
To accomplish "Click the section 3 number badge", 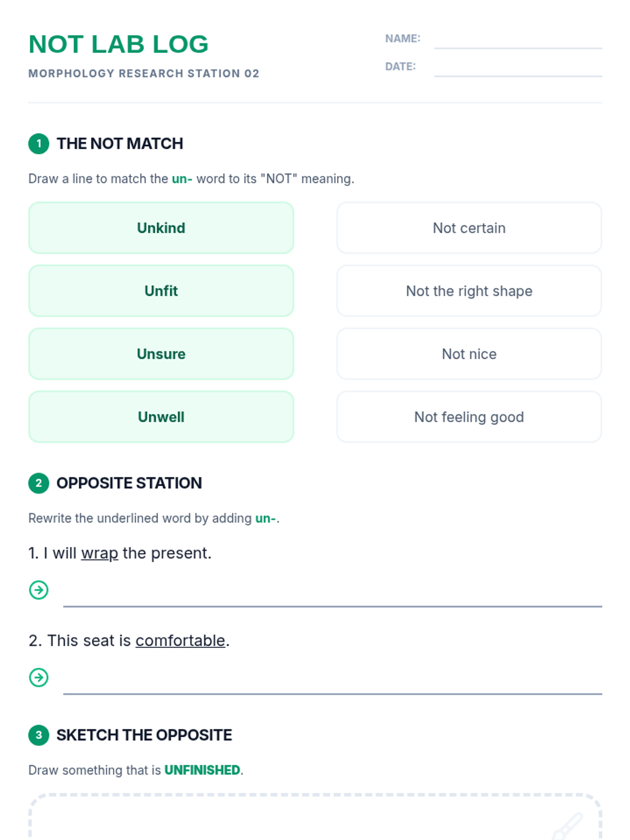I will coord(39,735).
